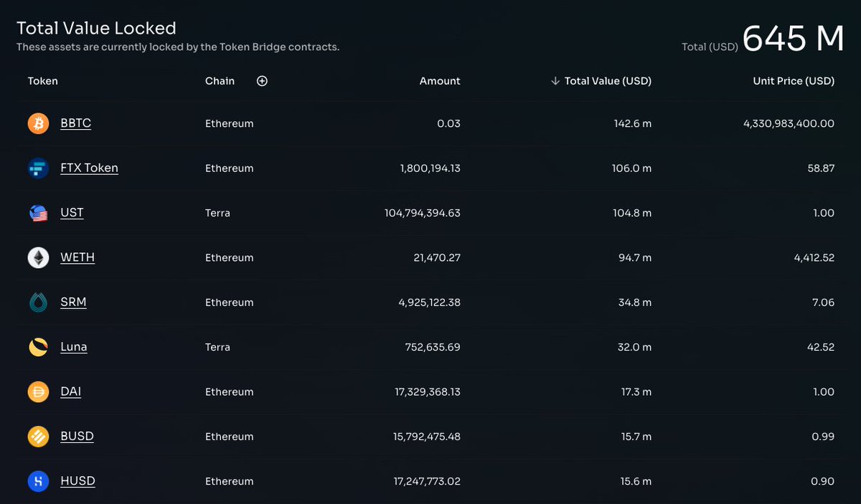
Task: Click the SRM Serum droplet icon
Action: [38, 303]
